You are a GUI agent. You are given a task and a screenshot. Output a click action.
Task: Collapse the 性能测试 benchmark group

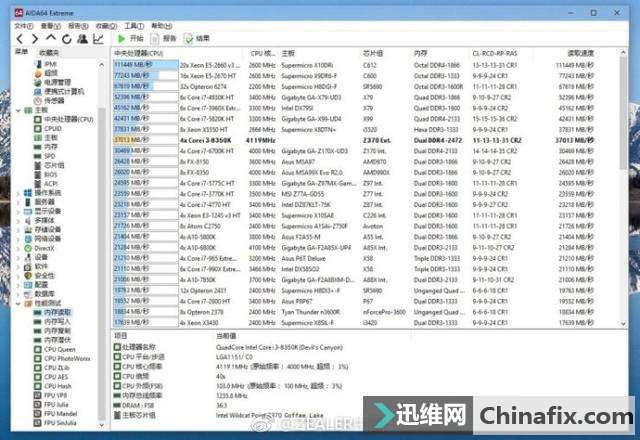coord(18,303)
